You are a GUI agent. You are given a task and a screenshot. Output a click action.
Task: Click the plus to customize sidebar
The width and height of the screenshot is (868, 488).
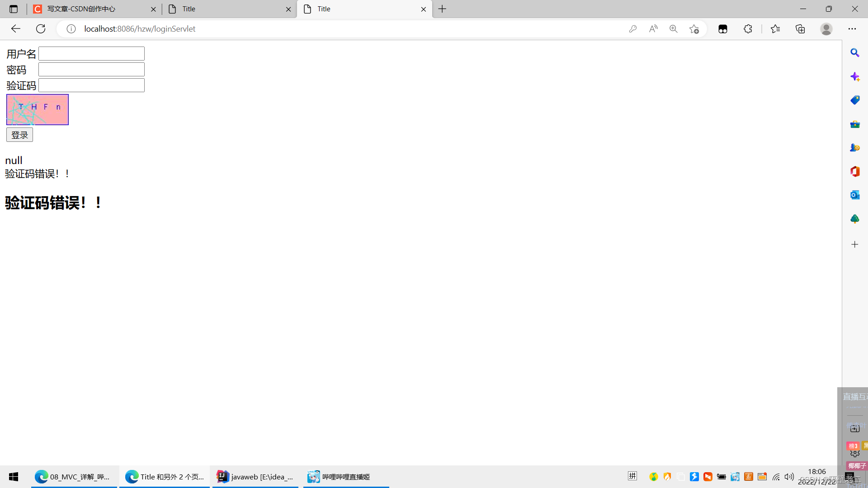click(854, 244)
